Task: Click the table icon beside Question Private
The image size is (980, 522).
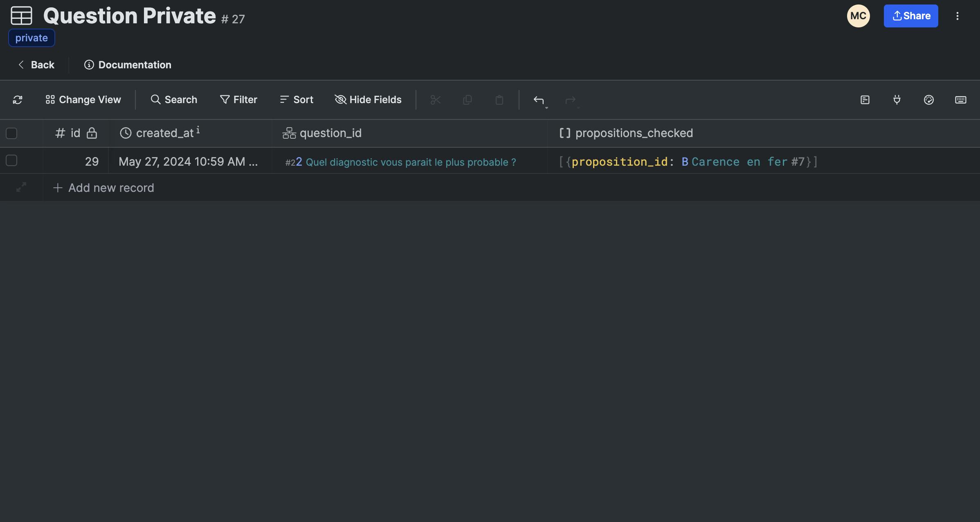Action: (x=21, y=16)
